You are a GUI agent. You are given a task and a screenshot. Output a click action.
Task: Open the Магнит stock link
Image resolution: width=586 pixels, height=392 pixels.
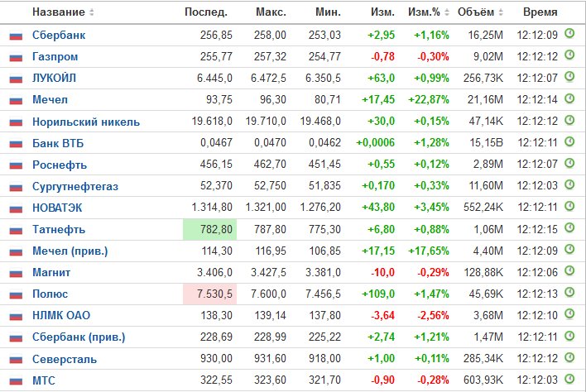51,273
